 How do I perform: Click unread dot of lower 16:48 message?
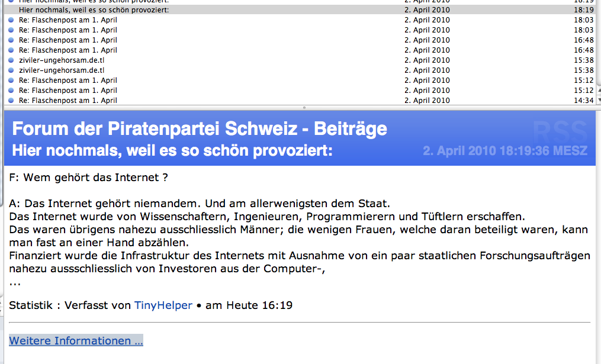point(11,50)
